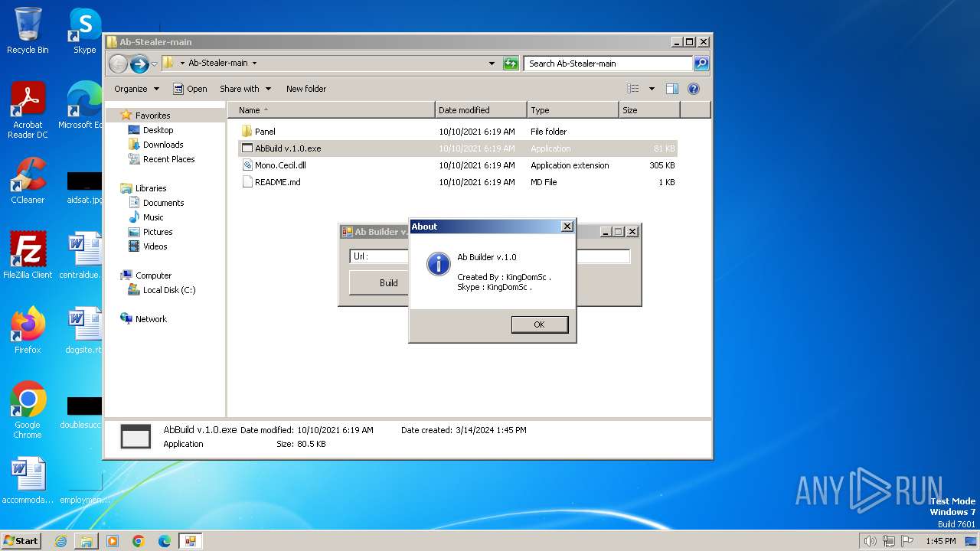The image size is (980, 551).
Task: Click Open in Explorer toolbar
Action: (x=190, y=89)
